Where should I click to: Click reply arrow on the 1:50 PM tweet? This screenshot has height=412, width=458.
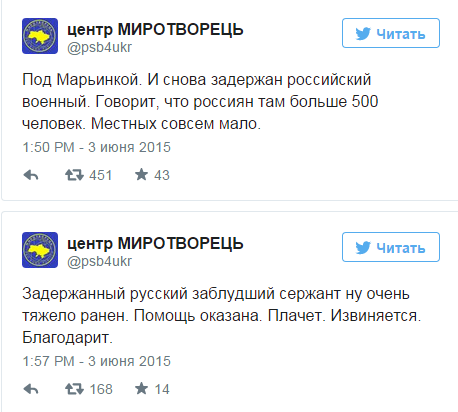(31, 175)
